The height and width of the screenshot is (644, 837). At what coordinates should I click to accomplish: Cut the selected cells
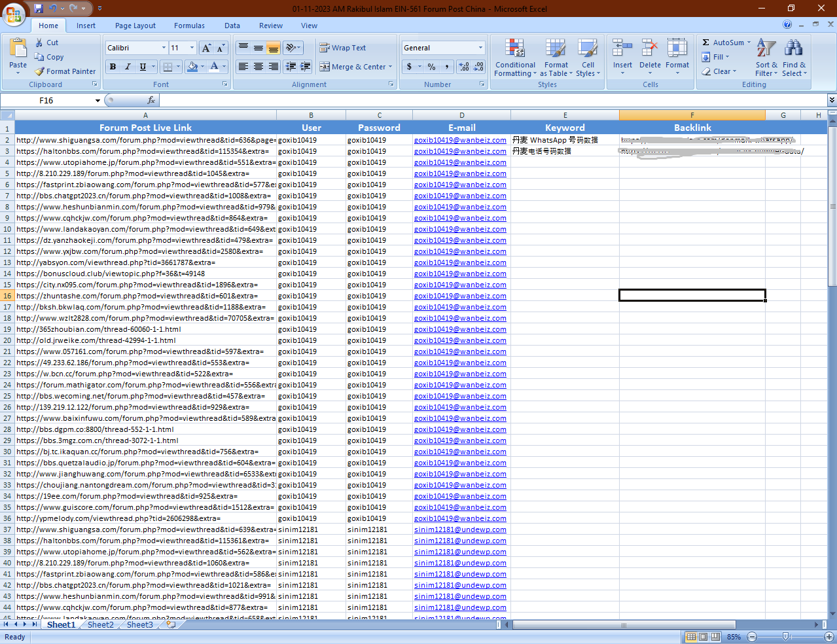pyautogui.click(x=46, y=43)
